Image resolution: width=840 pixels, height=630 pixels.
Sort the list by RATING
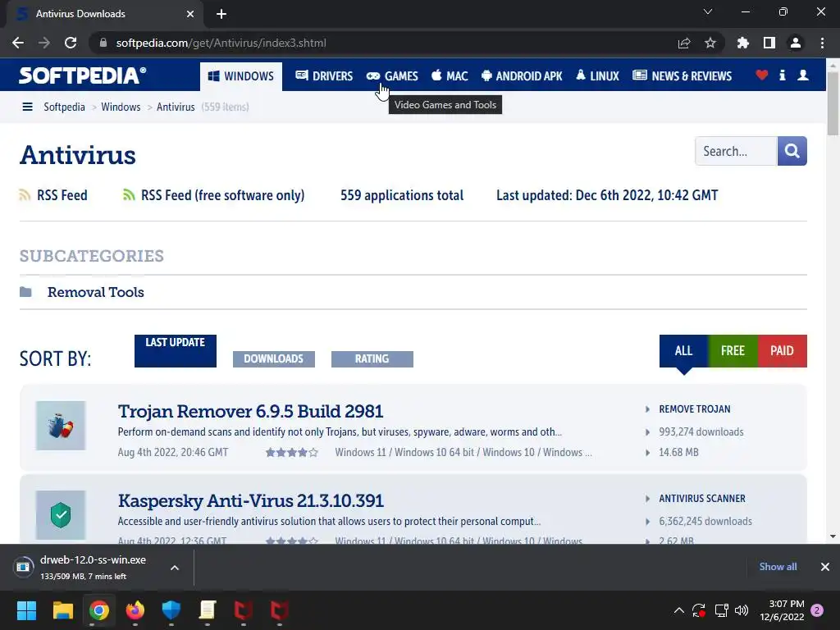tap(372, 359)
